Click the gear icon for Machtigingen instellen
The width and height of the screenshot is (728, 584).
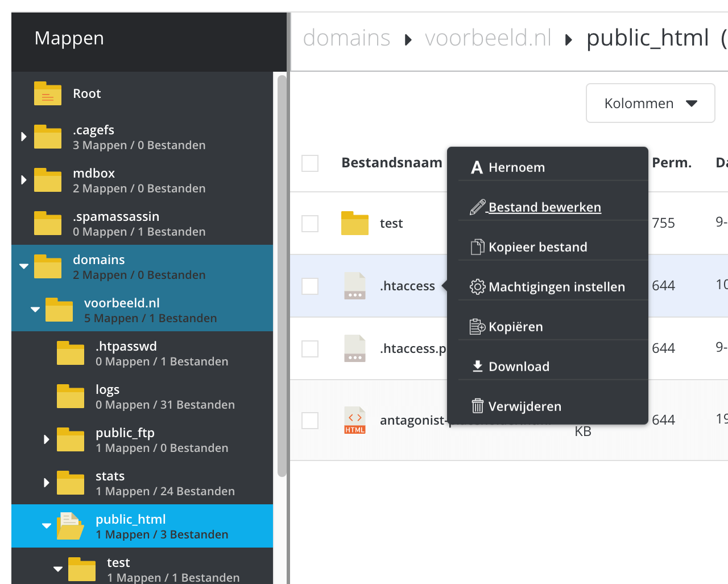[x=477, y=287]
